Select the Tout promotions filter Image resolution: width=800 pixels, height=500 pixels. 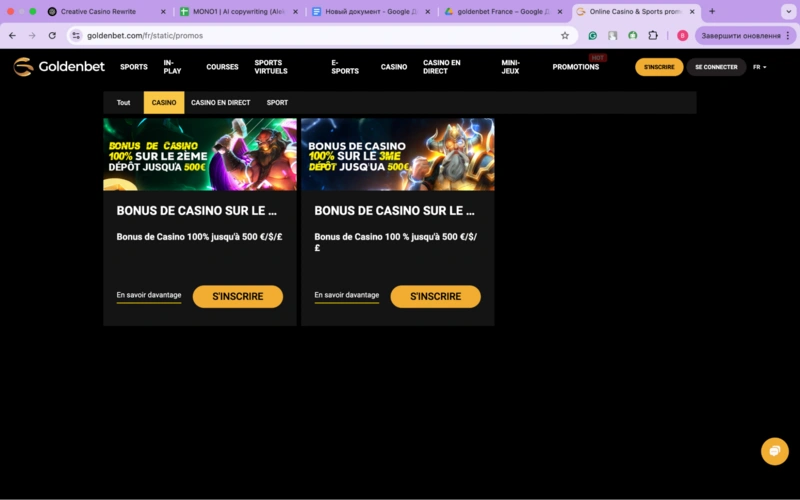123,103
